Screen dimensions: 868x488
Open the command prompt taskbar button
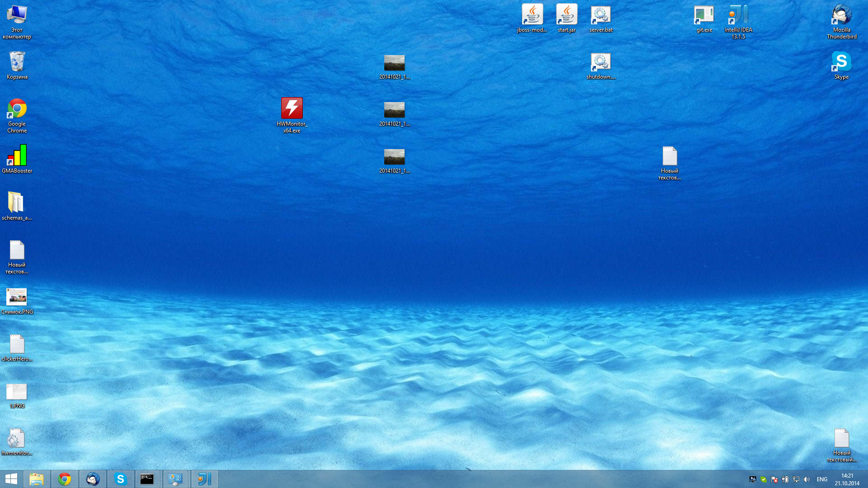tap(147, 479)
